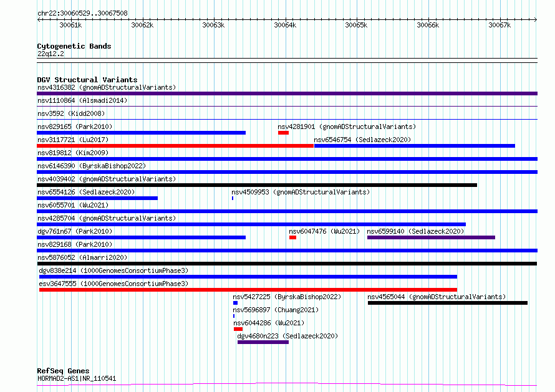Screen dimensions: 555x392
Task: Select the small red nsv4281901 bar
Action: tap(284, 133)
